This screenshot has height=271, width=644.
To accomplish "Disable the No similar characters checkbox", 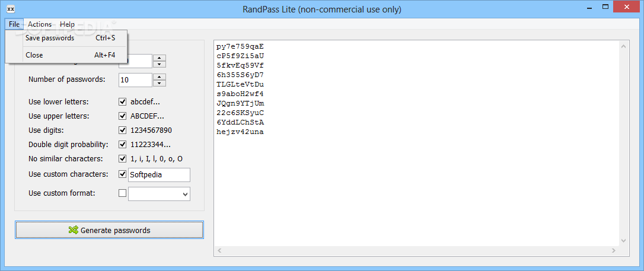I will pos(122,158).
